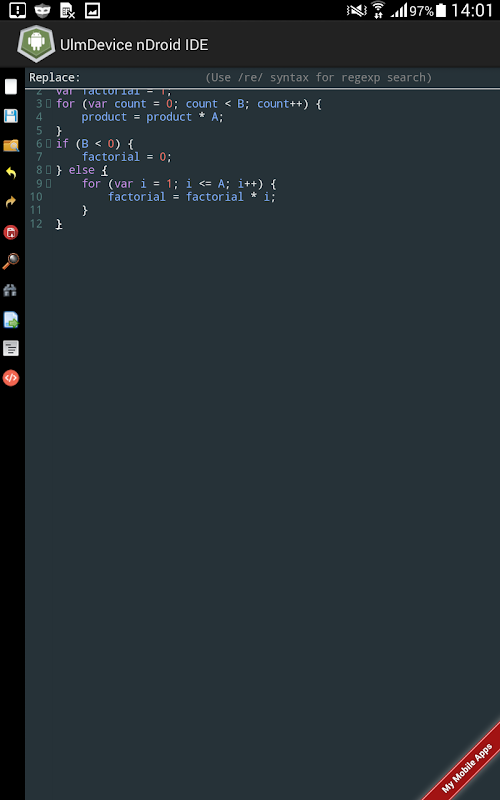This screenshot has height=800, width=500.
Task: Click the text lines format icon
Action: [11, 348]
